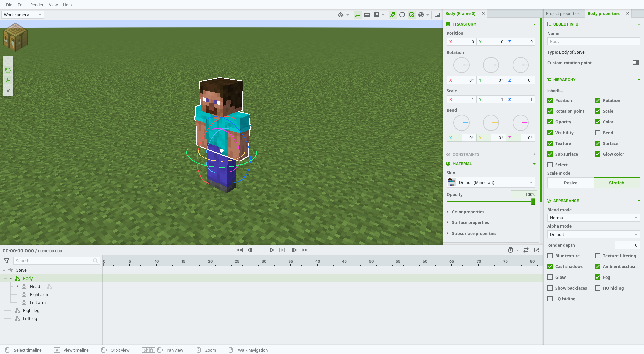Enable inherit Select checkbox

(550, 165)
